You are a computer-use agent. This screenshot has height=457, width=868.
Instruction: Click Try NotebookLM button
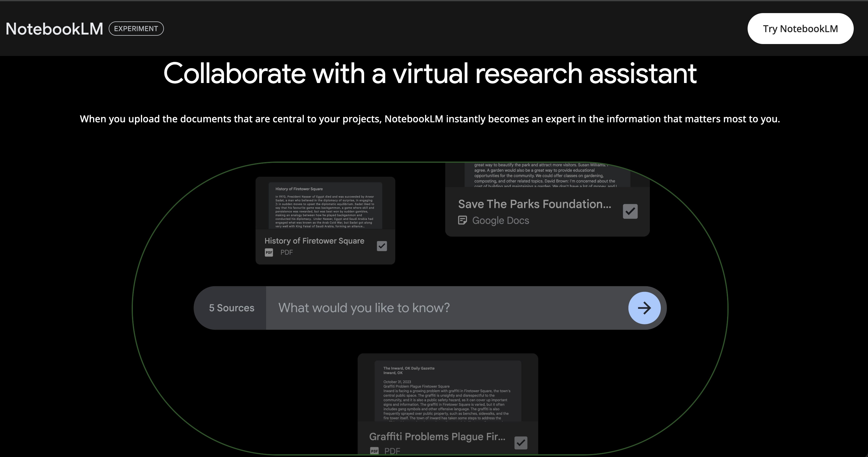pos(800,29)
